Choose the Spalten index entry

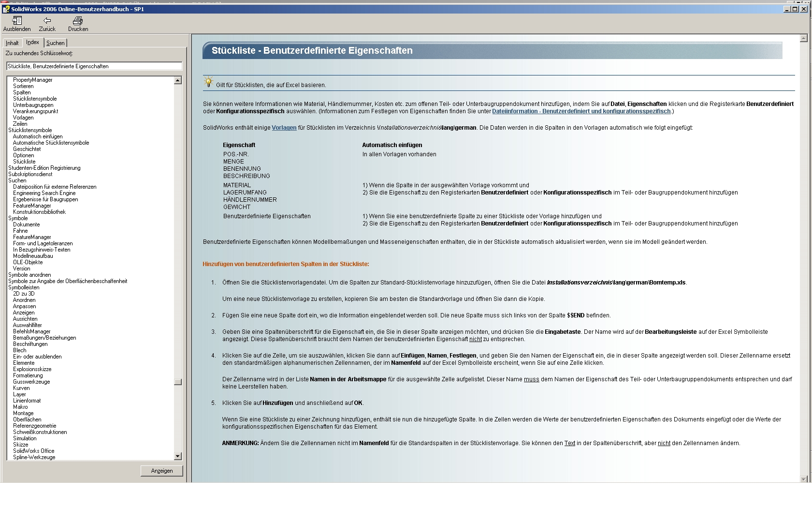[x=22, y=92]
